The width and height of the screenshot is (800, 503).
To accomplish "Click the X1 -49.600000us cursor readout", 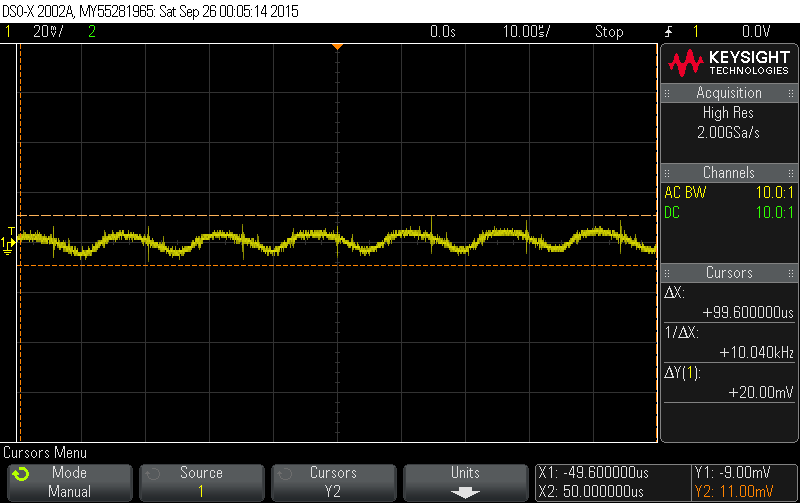I will tap(594, 472).
